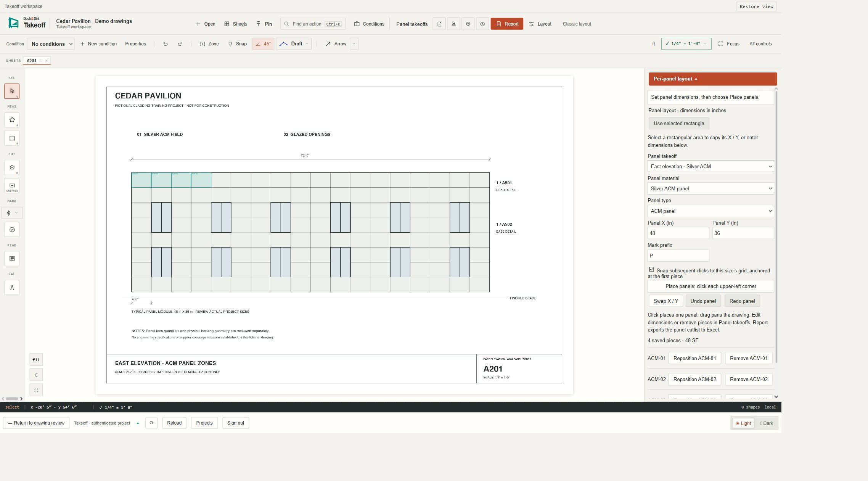Open Panel takeoffs

click(x=412, y=24)
